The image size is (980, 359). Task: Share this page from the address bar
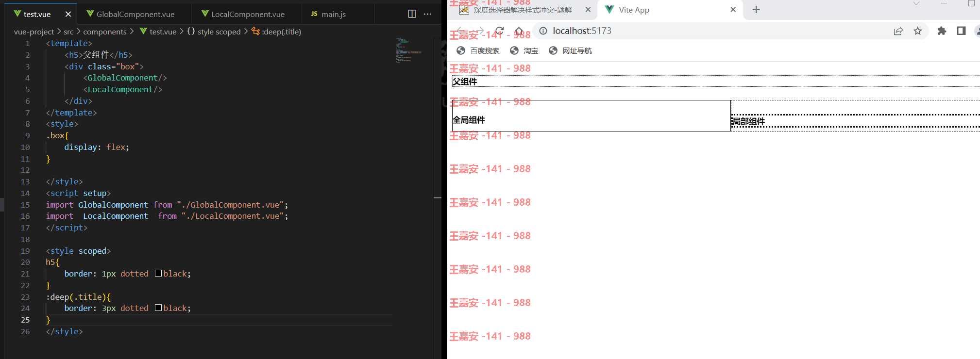click(898, 31)
